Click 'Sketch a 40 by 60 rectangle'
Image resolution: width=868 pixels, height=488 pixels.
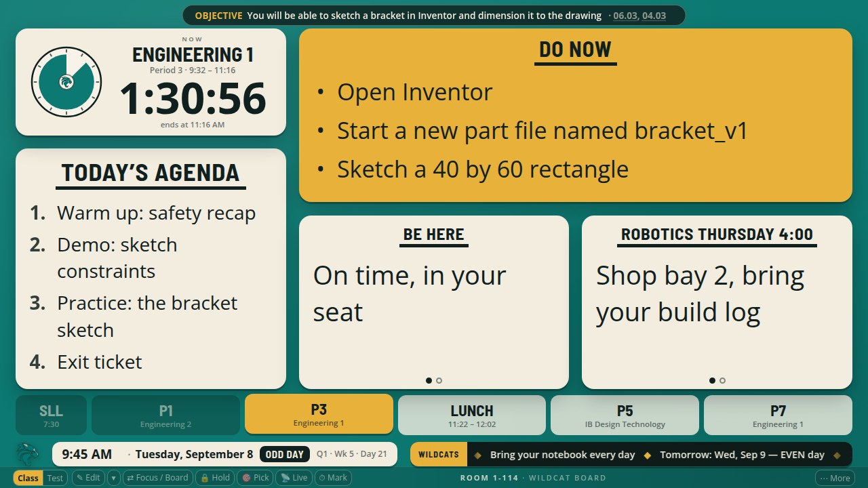[483, 169]
